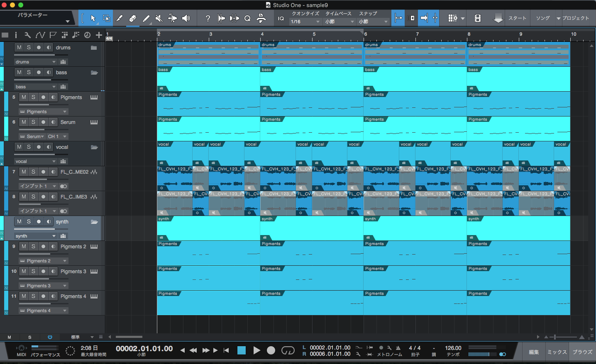Select the Mute tool
The height and width of the screenshot is (364, 596).
(x=159, y=18)
